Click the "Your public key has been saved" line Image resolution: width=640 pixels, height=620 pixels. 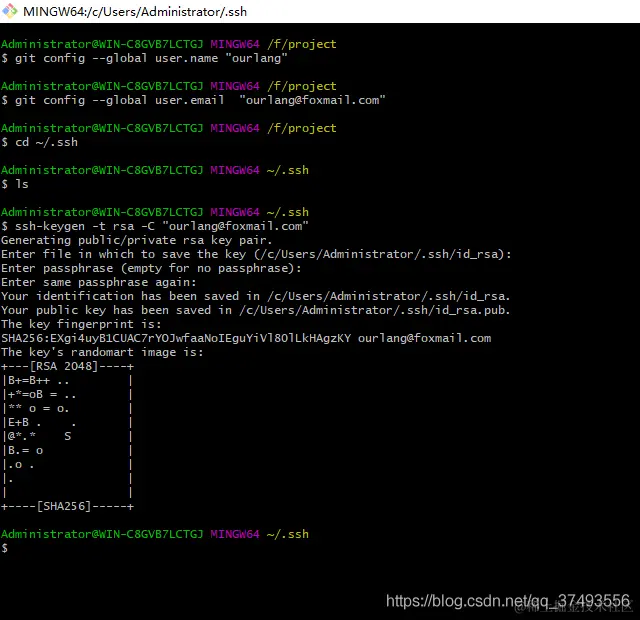(256, 310)
